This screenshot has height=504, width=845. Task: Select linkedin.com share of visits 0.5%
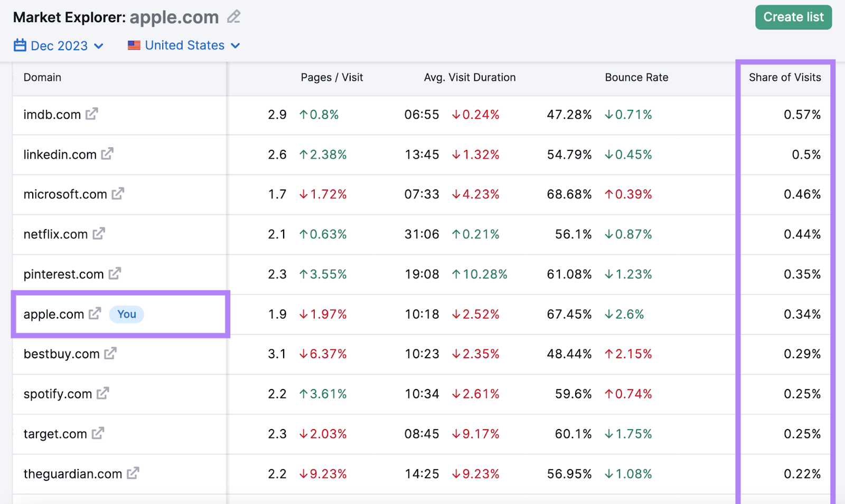(x=806, y=155)
